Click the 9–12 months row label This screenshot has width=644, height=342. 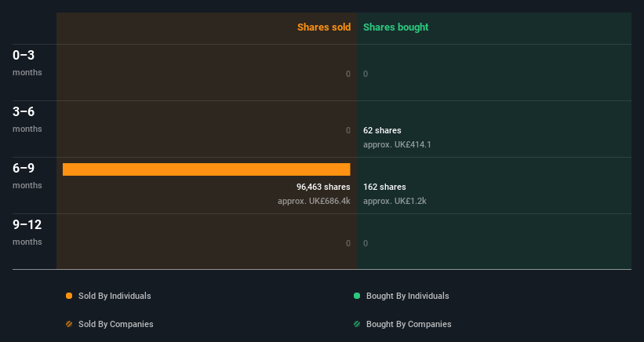tap(27, 232)
